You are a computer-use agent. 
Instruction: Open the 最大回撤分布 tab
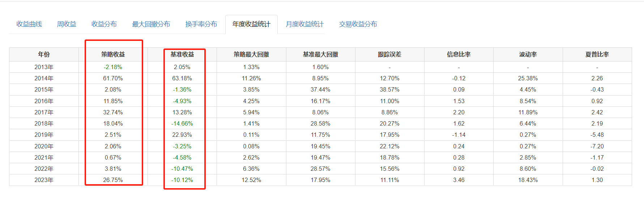(151, 24)
